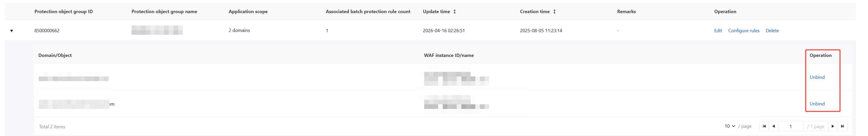Click the page number input field
868x136 pixels.
(791, 126)
